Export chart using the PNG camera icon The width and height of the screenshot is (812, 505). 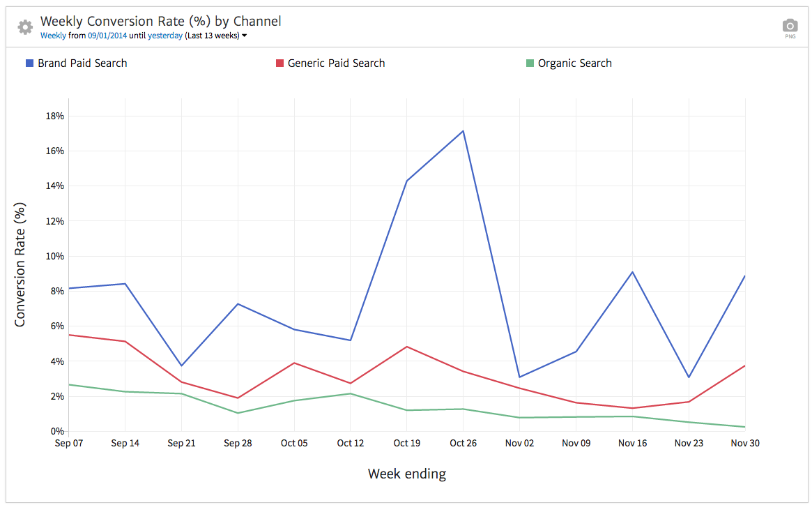coord(790,26)
